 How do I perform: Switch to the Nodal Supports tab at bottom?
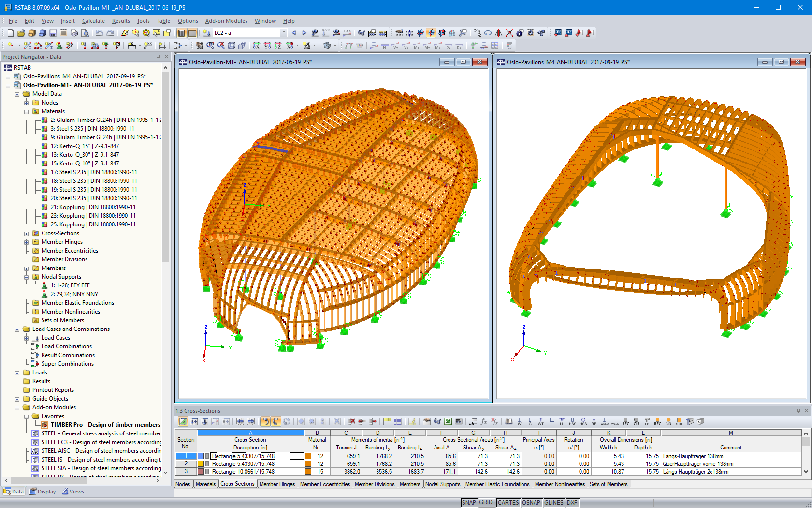pyautogui.click(x=443, y=484)
